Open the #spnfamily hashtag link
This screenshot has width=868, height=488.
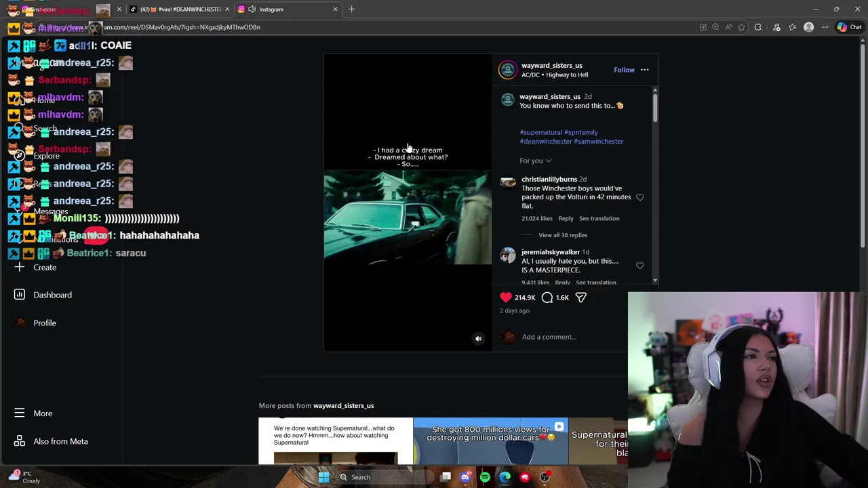(x=581, y=132)
